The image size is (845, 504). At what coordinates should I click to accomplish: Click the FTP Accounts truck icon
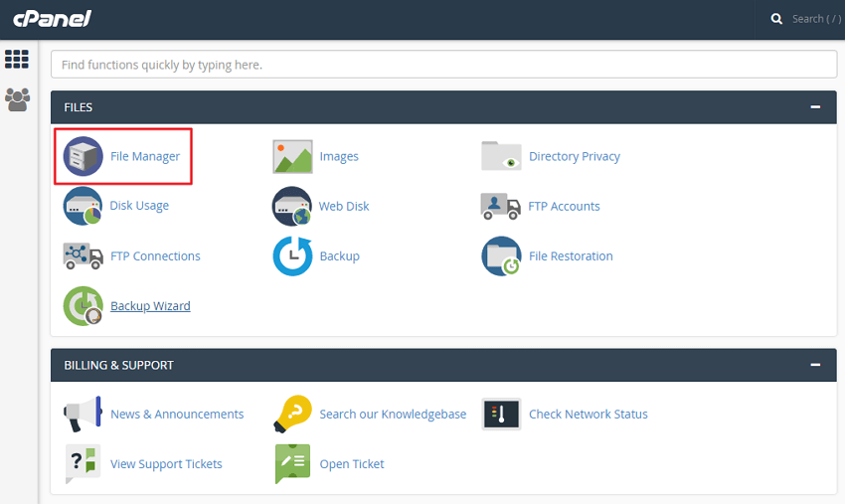click(501, 206)
